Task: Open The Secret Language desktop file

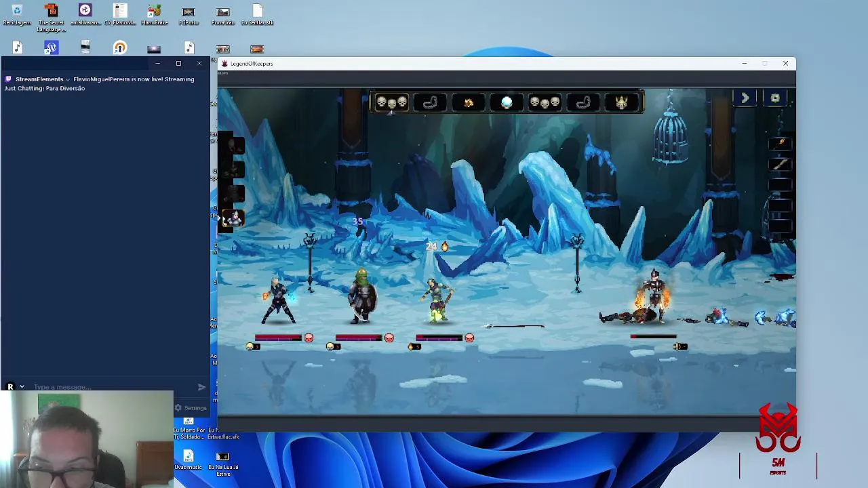Action: click(x=51, y=18)
